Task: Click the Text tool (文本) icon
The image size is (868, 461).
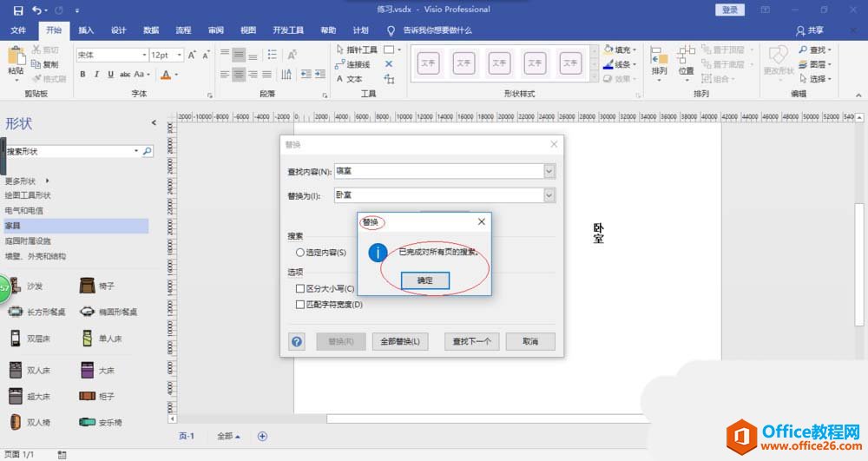Action: tap(340, 79)
